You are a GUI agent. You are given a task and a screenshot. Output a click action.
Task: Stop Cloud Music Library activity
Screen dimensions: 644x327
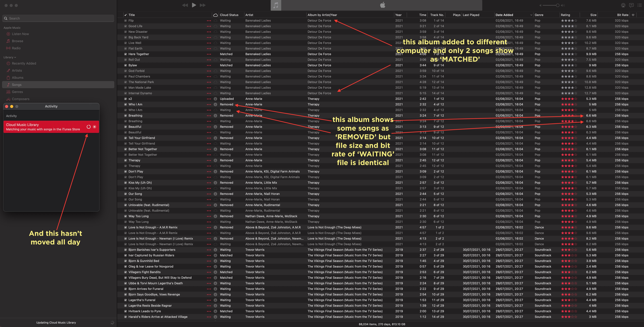(95, 127)
